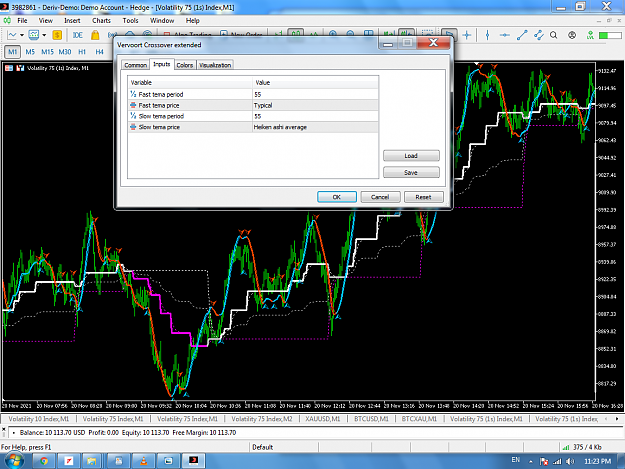Switch to Volatility 75 Index,M2 chart tab
This screenshot has width=625, height=469.
click(x=262, y=419)
